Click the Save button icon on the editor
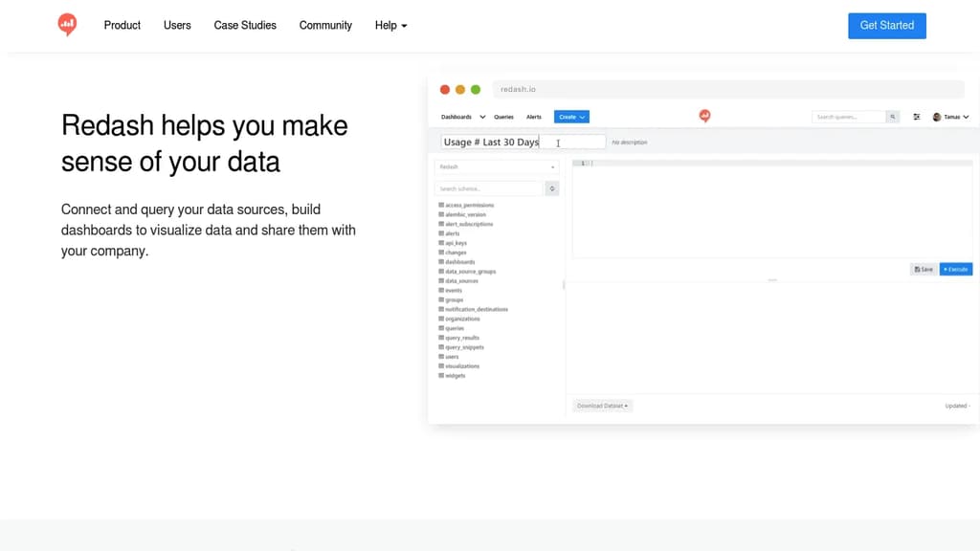 point(923,269)
